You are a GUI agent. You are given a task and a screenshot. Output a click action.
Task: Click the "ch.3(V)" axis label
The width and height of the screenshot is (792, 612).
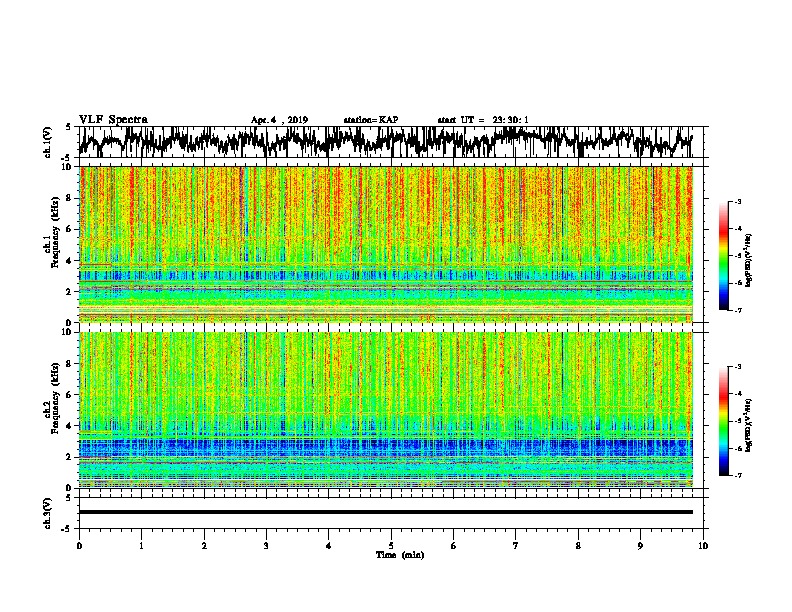click(48, 513)
